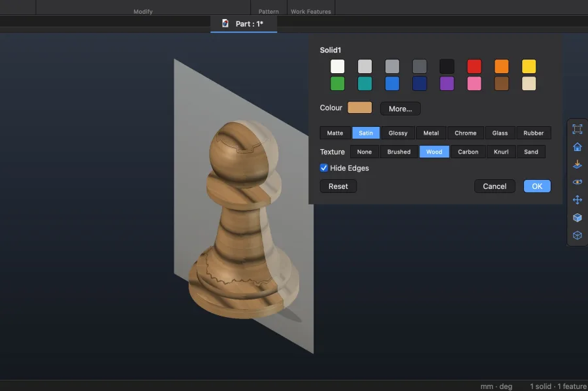Set texture to Knurl
Screen dimensions: 588x391
tap(501, 152)
